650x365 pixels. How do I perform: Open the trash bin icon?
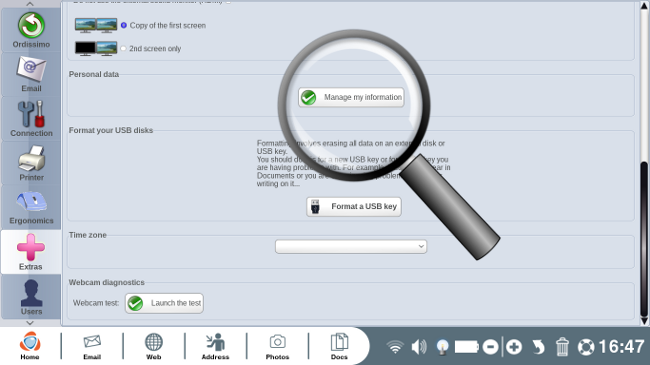click(x=562, y=347)
